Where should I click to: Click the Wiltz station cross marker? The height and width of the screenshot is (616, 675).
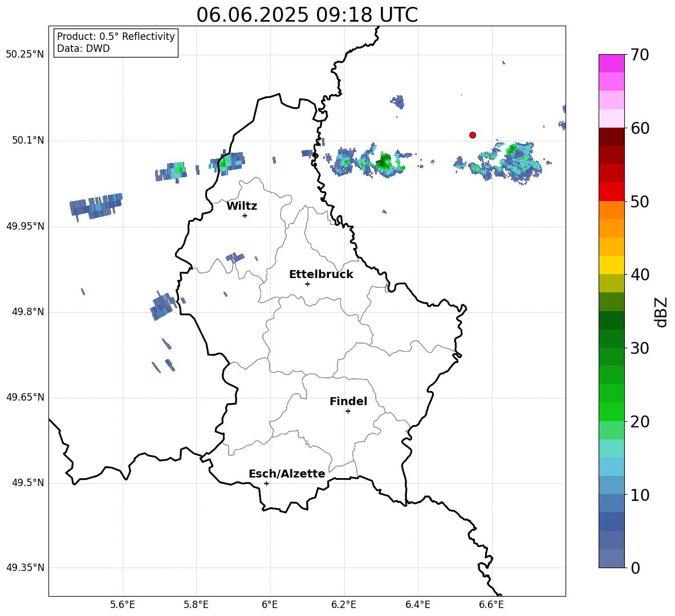pyautogui.click(x=245, y=215)
